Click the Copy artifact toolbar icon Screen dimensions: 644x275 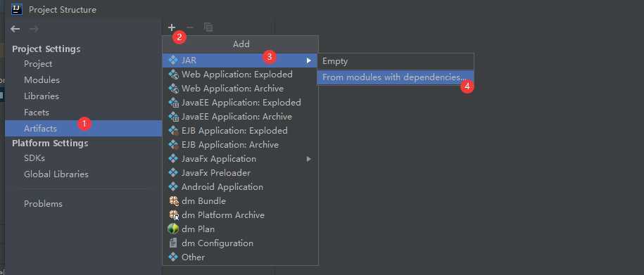coord(208,27)
